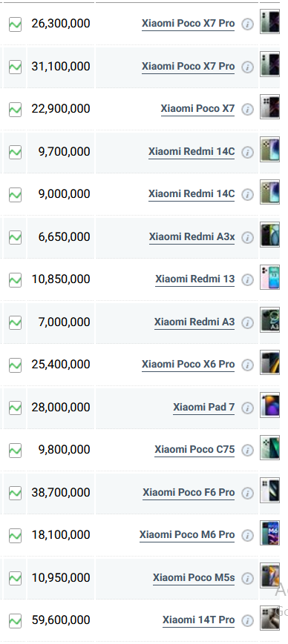Open the Xiaomi Pad 7 thumbnail image

(x=270, y=405)
